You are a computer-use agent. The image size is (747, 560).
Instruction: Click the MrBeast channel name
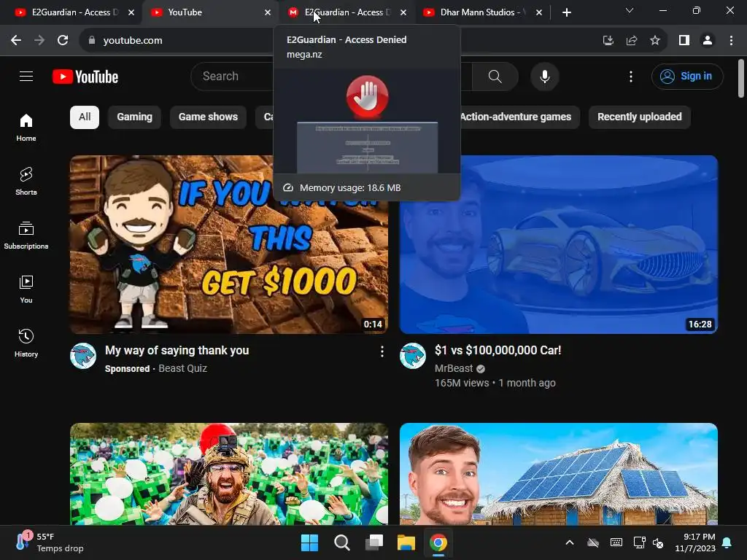coord(454,368)
